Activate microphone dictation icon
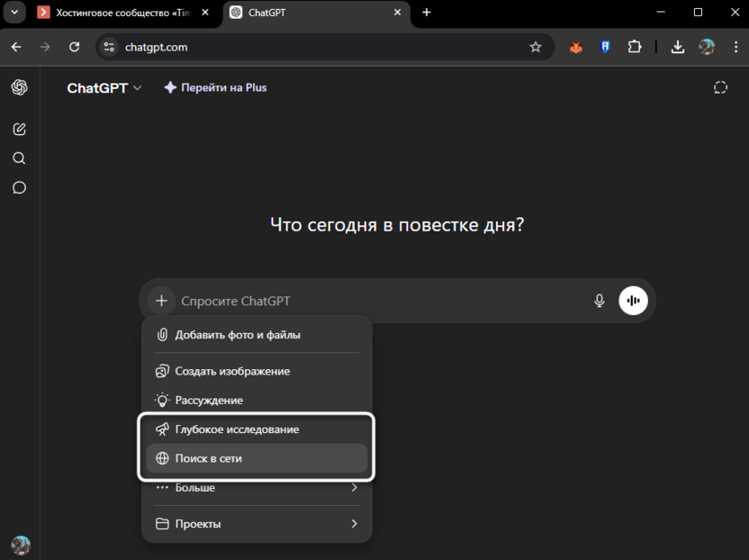This screenshot has width=749, height=560. [599, 301]
